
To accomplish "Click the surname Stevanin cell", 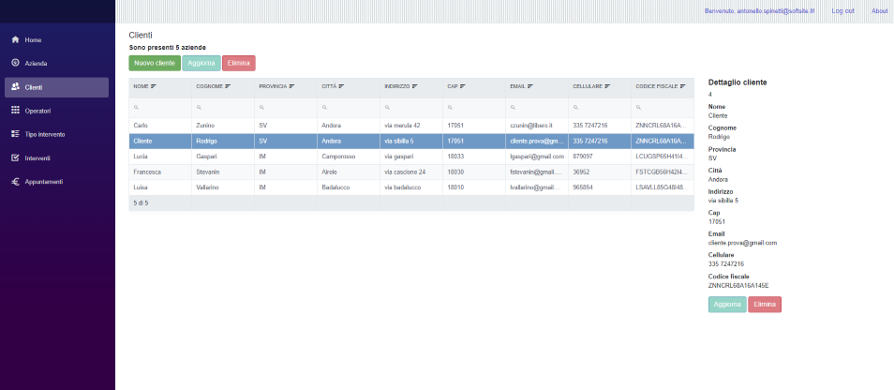I will pos(223,172).
